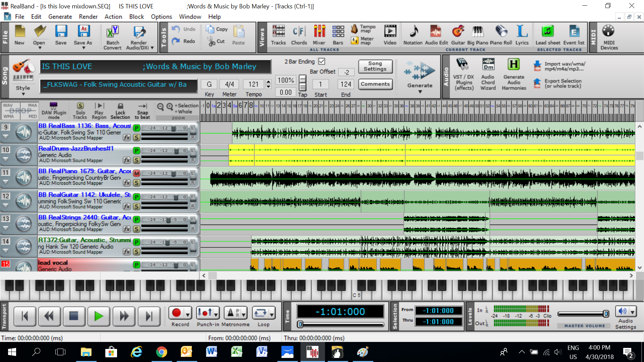Import wav/wma/mp4/m4a/mp3 audio file

tap(560, 66)
